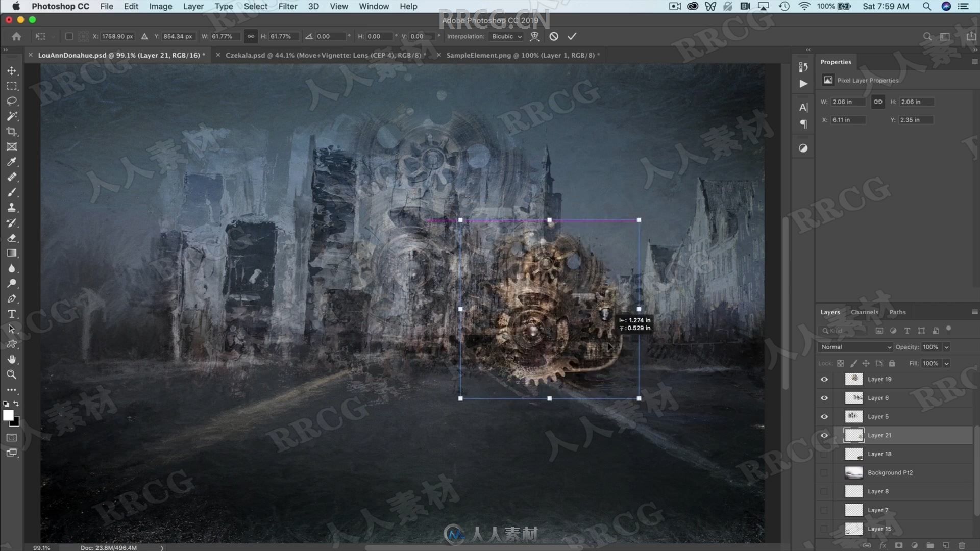
Task: Open the Filter menu
Action: coord(287,6)
